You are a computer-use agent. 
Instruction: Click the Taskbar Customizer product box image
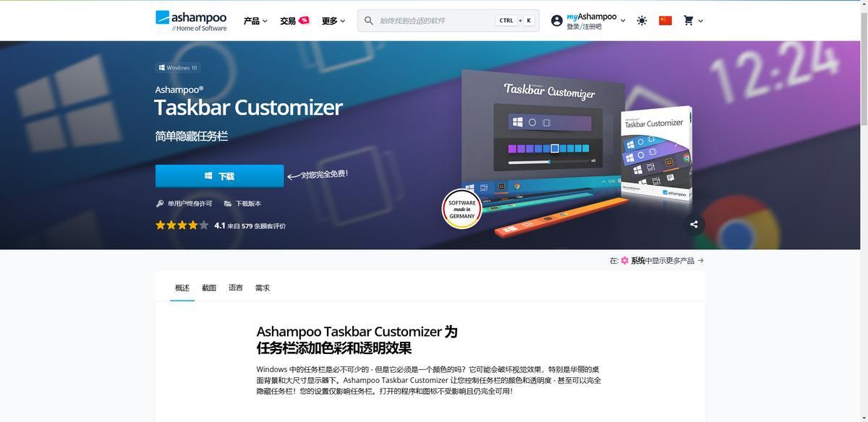pyautogui.click(x=657, y=154)
